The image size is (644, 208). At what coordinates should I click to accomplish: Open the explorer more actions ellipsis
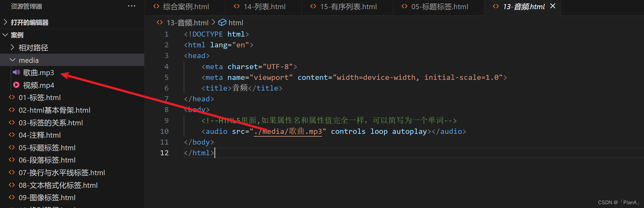tap(132, 6)
